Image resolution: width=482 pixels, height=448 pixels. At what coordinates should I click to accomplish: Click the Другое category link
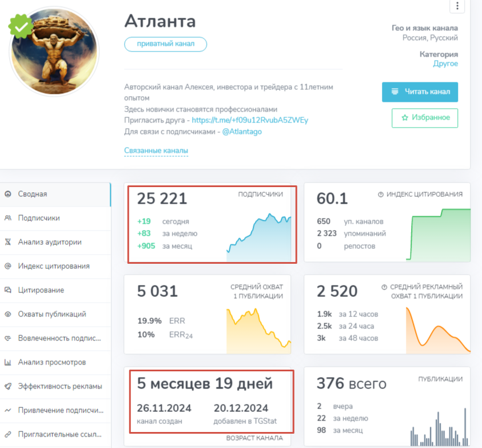[445, 64]
